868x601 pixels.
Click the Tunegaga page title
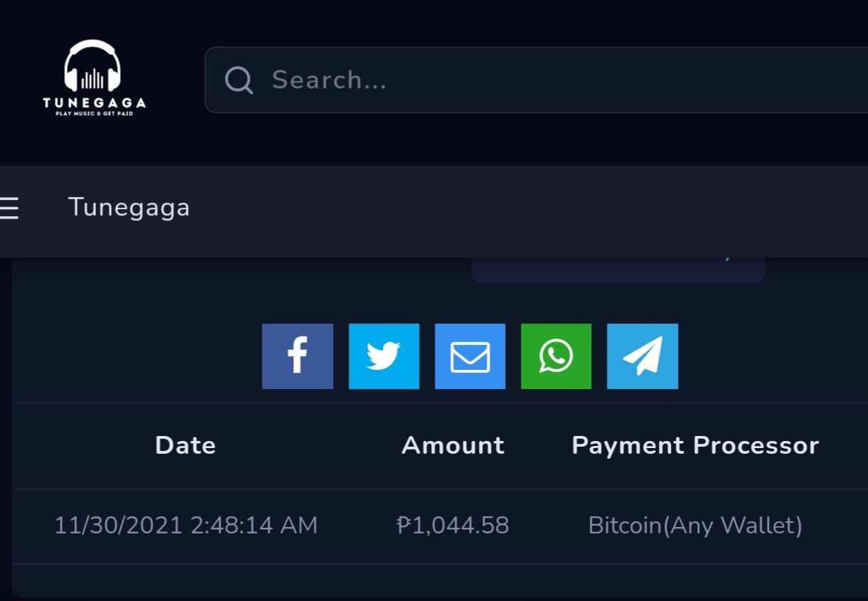click(129, 207)
